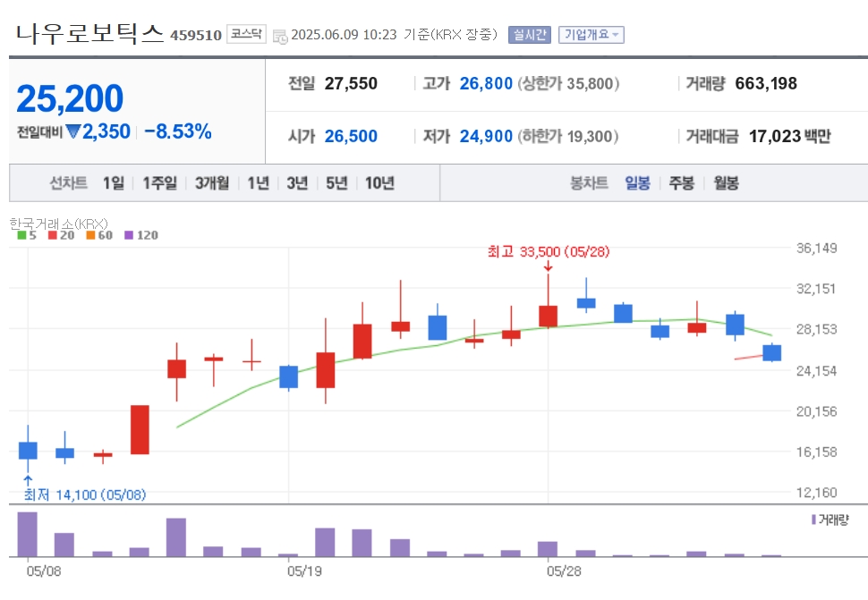
Task: Click the change amount 2,350
Action: pos(106,131)
